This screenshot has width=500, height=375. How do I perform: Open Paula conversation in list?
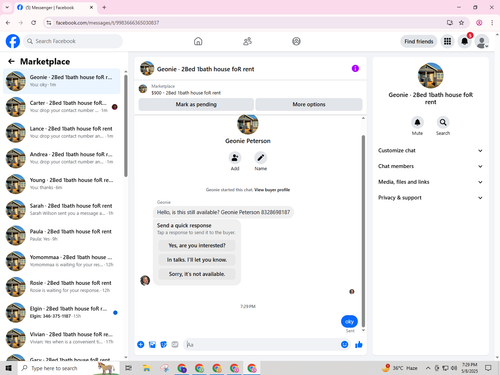62,235
